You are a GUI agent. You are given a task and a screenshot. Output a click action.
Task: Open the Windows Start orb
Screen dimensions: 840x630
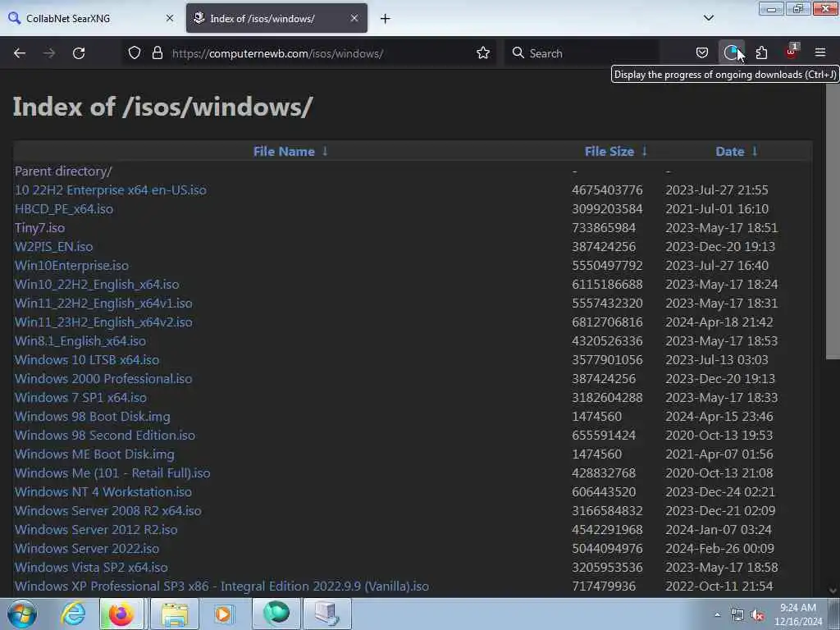(x=22, y=614)
